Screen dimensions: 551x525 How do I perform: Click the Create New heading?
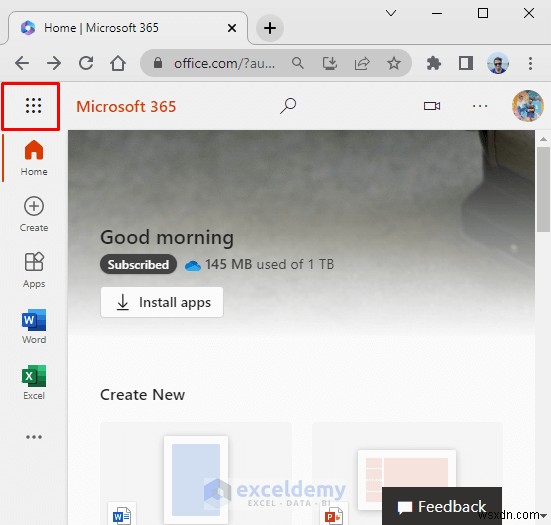click(142, 395)
